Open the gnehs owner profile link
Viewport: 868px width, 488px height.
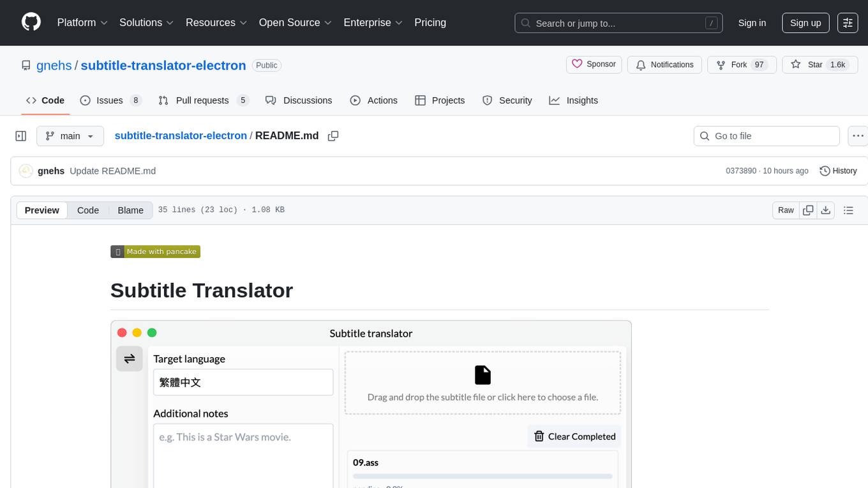pos(54,65)
